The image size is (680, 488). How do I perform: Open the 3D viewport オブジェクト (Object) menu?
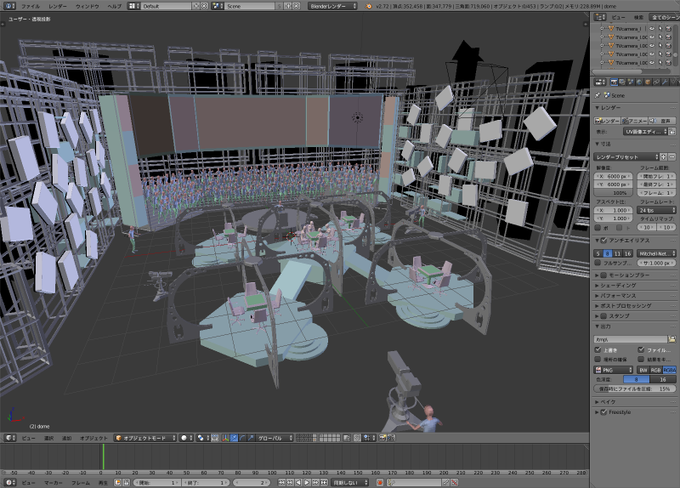coord(94,438)
